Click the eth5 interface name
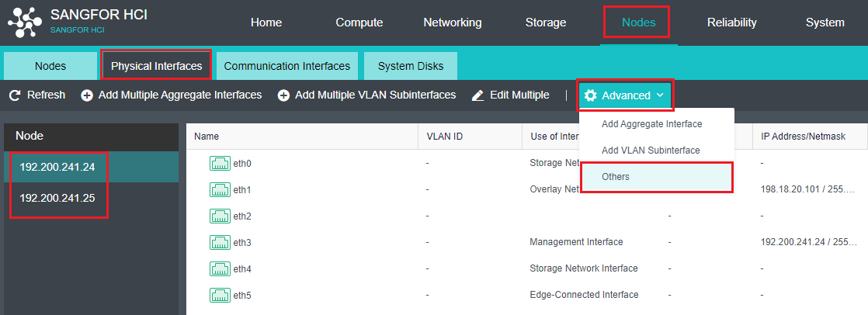The height and width of the screenshot is (315, 868). click(242, 295)
